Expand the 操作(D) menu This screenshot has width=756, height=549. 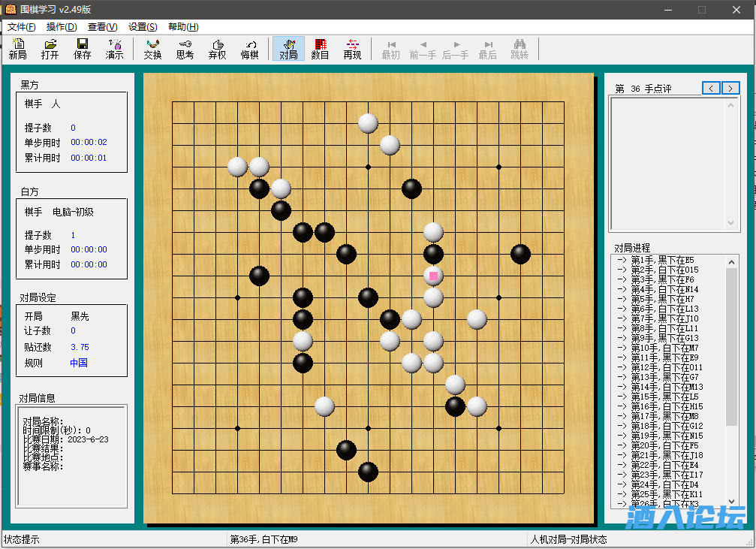pyautogui.click(x=62, y=26)
